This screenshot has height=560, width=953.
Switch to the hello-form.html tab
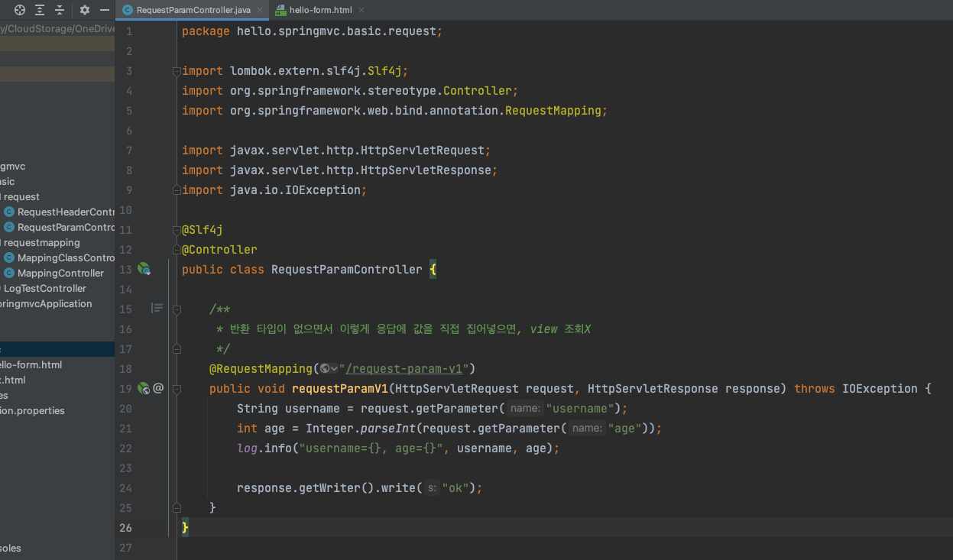click(319, 10)
